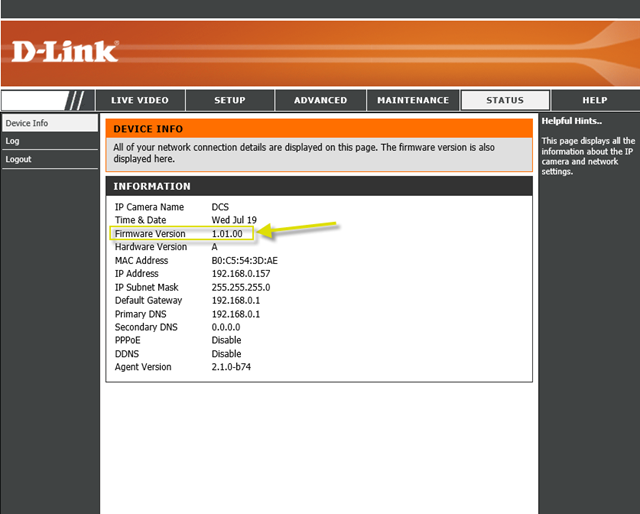Go to the Maintenance tab
The image size is (640, 514).
click(413, 100)
